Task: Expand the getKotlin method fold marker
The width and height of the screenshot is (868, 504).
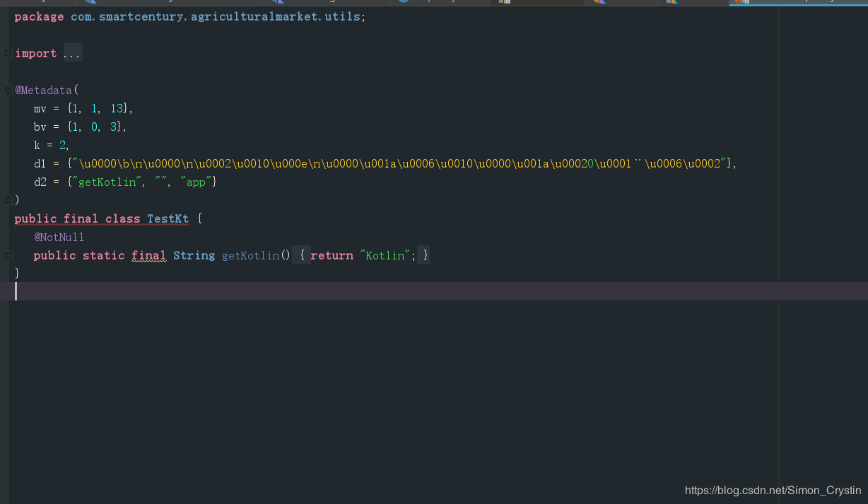Action: (x=8, y=255)
